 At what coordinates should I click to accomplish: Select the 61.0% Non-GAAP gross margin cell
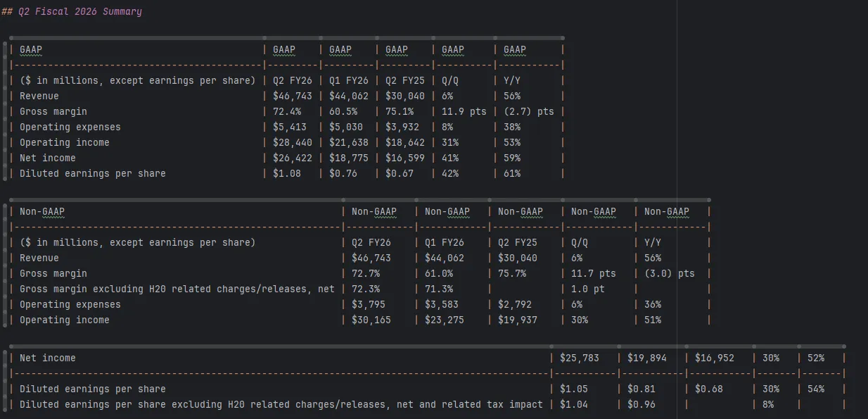(439, 273)
